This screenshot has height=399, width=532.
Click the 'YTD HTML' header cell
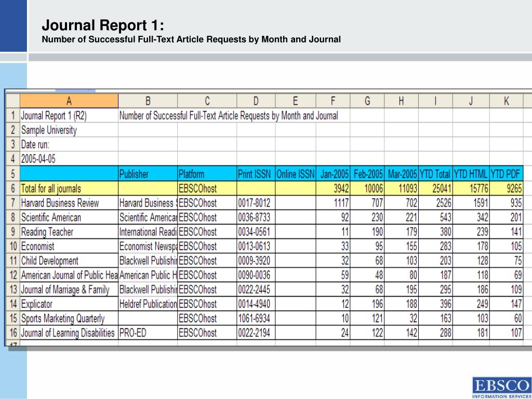click(471, 174)
